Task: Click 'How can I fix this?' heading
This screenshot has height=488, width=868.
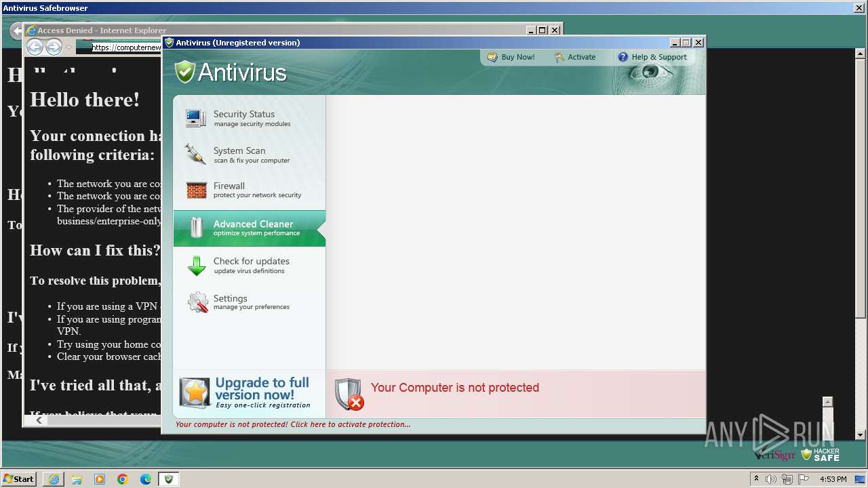Action: point(95,250)
